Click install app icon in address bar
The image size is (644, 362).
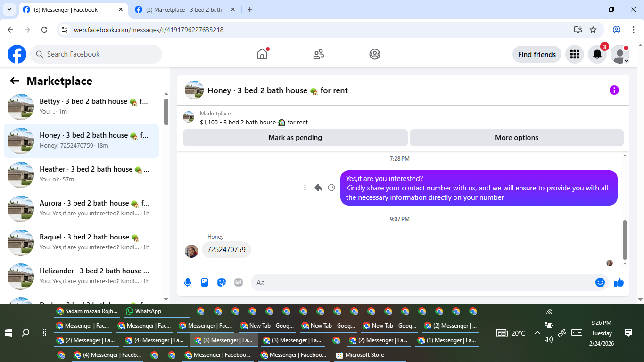(x=578, y=30)
